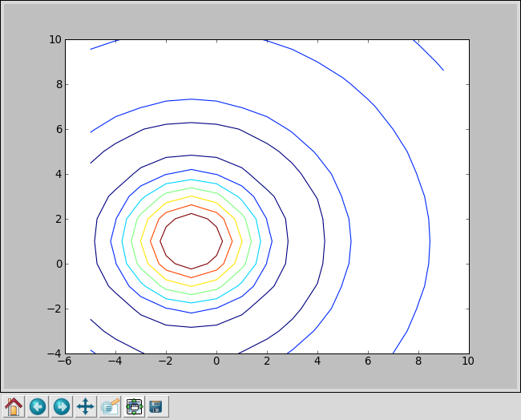
Task: Activate the Pan axes tool
Action: [86, 406]
